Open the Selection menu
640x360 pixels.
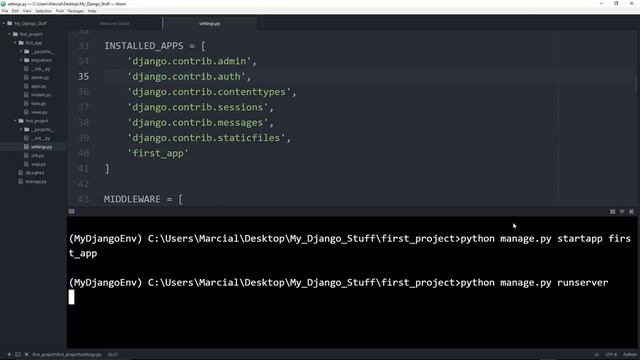tap(43, 11)
